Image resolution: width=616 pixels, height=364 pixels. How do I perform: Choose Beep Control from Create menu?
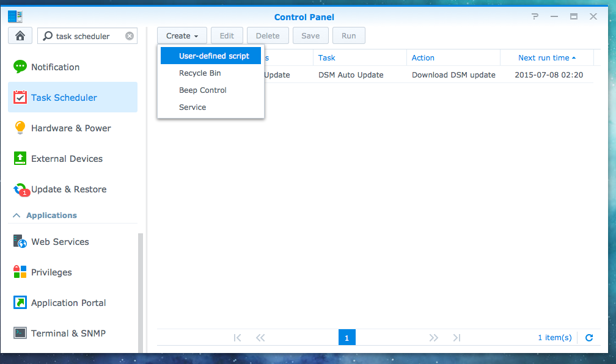[x=202, y=90]
